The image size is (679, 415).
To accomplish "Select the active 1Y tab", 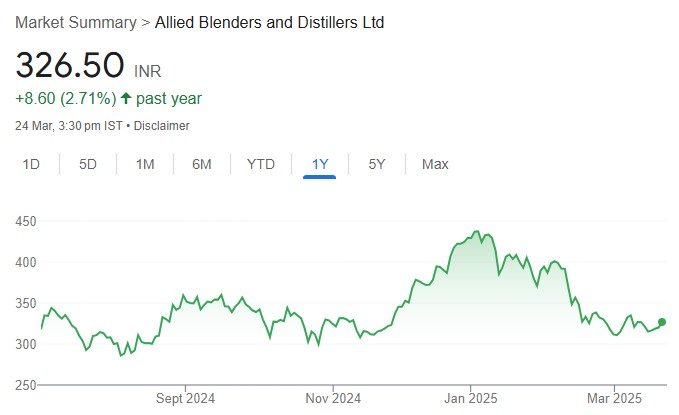I will [x=319, y=164].
